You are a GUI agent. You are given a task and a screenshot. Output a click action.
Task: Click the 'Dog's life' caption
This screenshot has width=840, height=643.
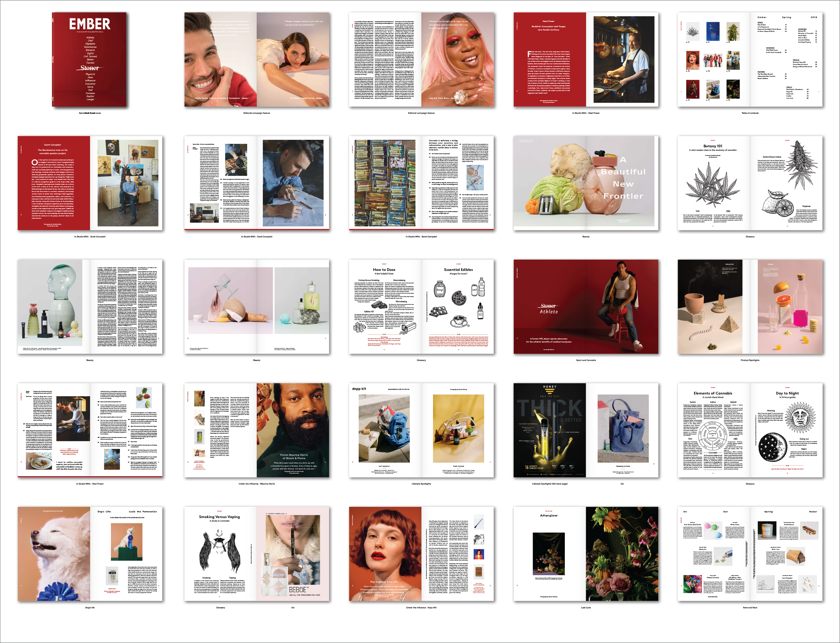90,607
